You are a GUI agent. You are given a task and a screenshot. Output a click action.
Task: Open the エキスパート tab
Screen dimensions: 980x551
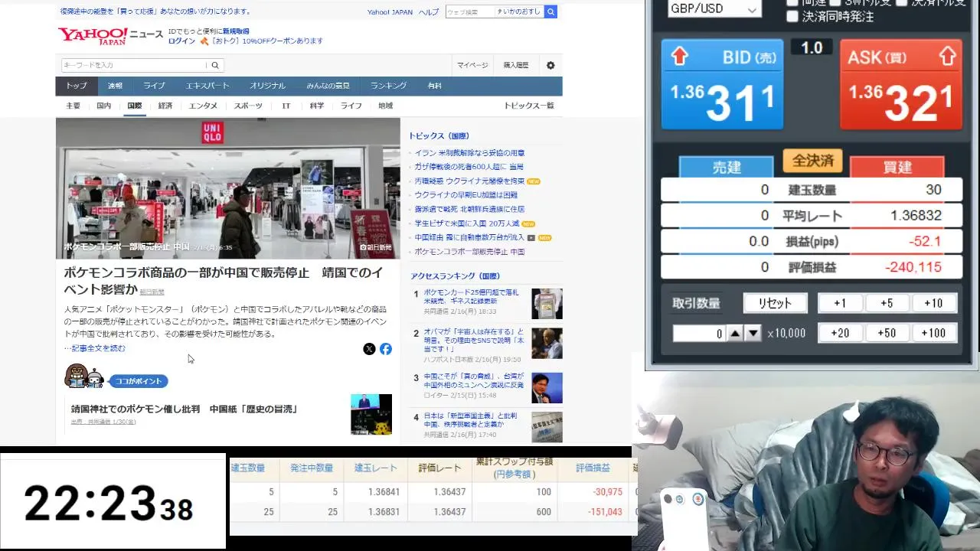[x=207, y=86]
